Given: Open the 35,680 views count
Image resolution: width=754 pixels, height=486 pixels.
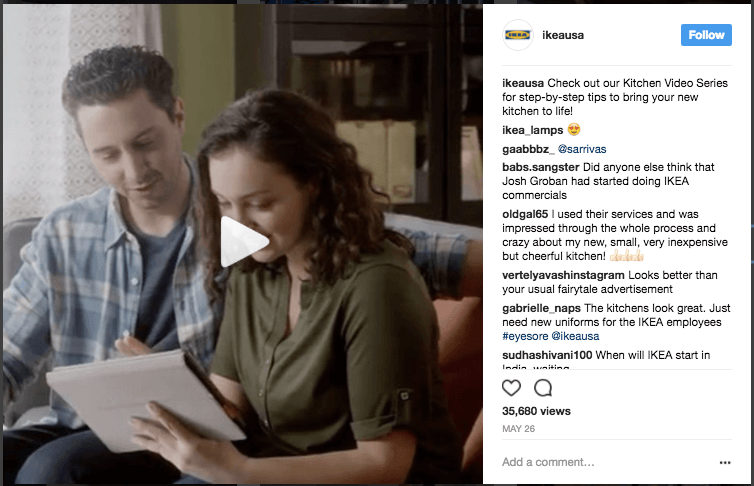Looking at the screenshot, I should tap(536, 411).
